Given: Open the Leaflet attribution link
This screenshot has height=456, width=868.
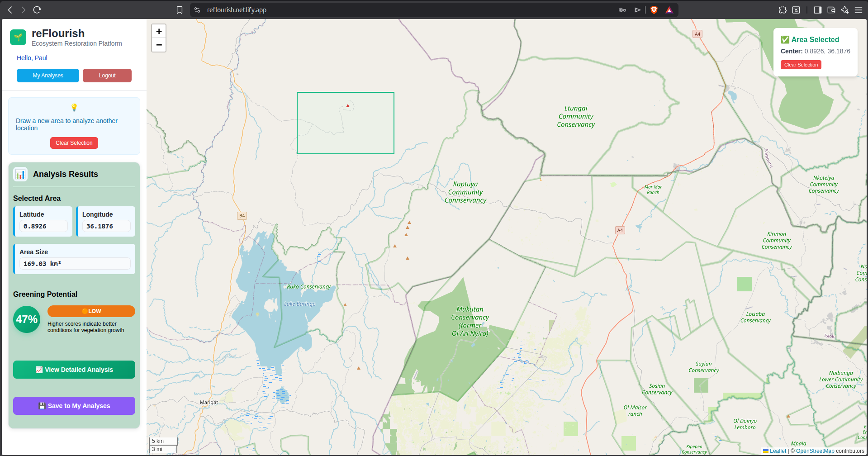Looking at the screenshot, I should point(778,451).
